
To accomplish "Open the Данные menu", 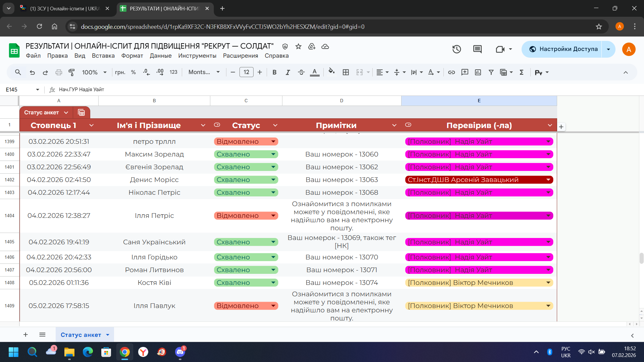I will click(161, 56).
